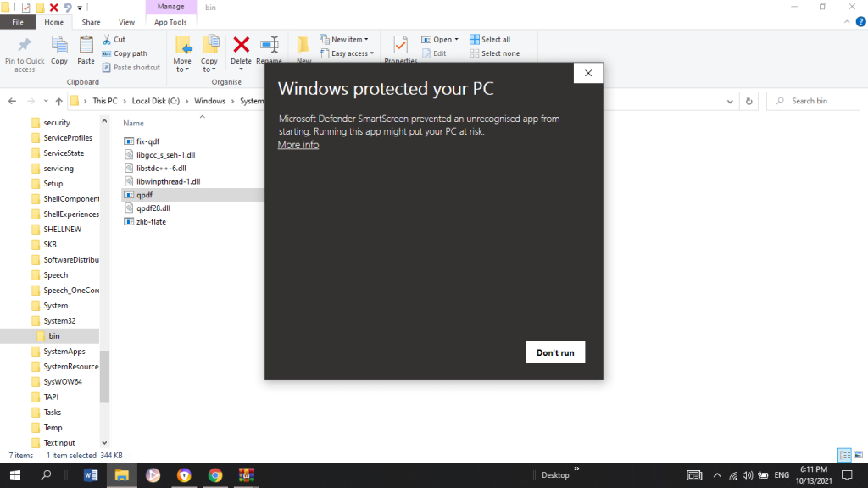The image size is (868, 488).
Task: Click the Manage contextual tab
Action: click(x=170, y=7)
